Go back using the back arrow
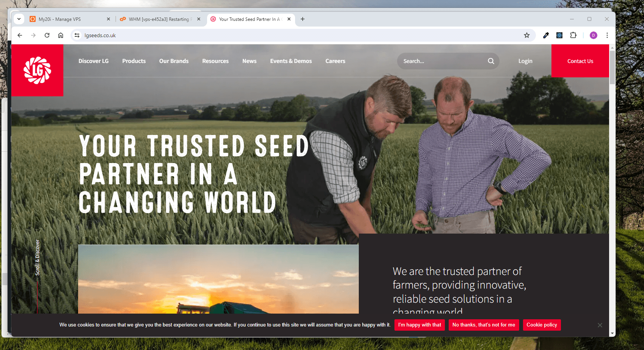This screenshot has height=350, width=644. [x=20, y=35]
